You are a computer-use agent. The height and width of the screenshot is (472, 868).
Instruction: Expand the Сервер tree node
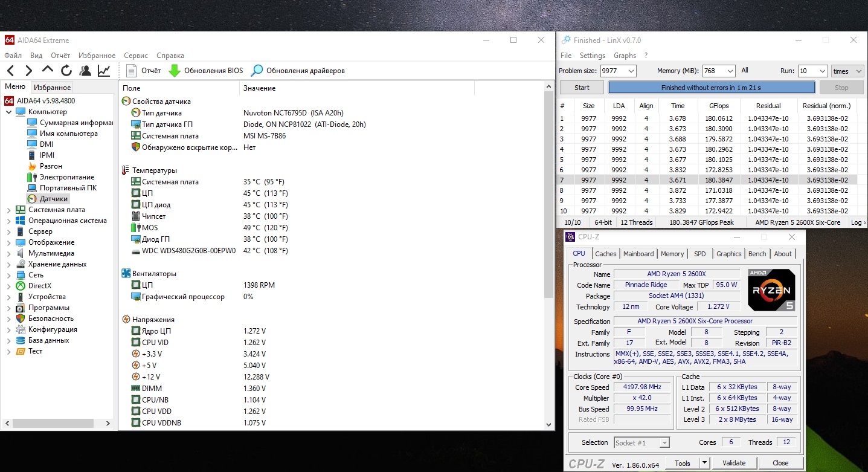click(8, 231)
